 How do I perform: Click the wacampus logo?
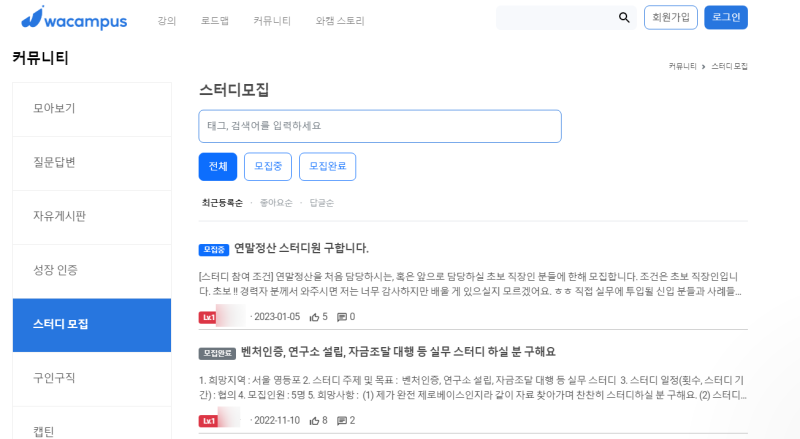74,18
